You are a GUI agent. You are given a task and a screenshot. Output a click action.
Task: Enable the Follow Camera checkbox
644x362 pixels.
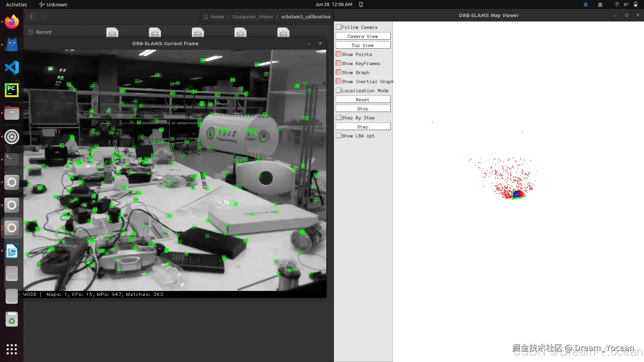339,27
